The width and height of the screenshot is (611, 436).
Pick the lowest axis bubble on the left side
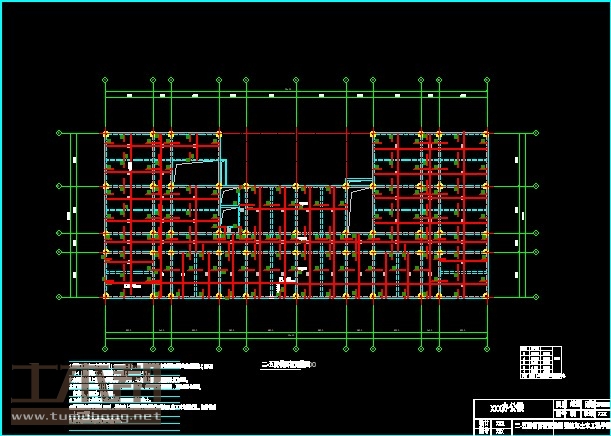[60, 297]
